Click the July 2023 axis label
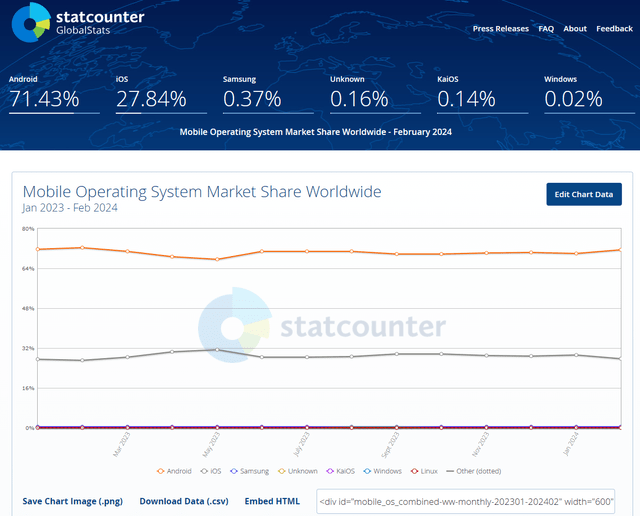 coord(302,444)
